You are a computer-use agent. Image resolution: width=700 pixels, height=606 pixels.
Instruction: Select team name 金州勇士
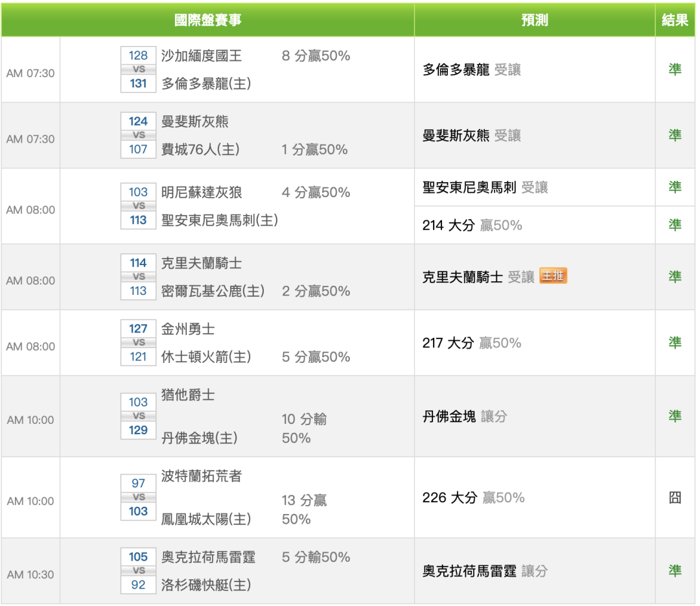click(x=188, y=329)
